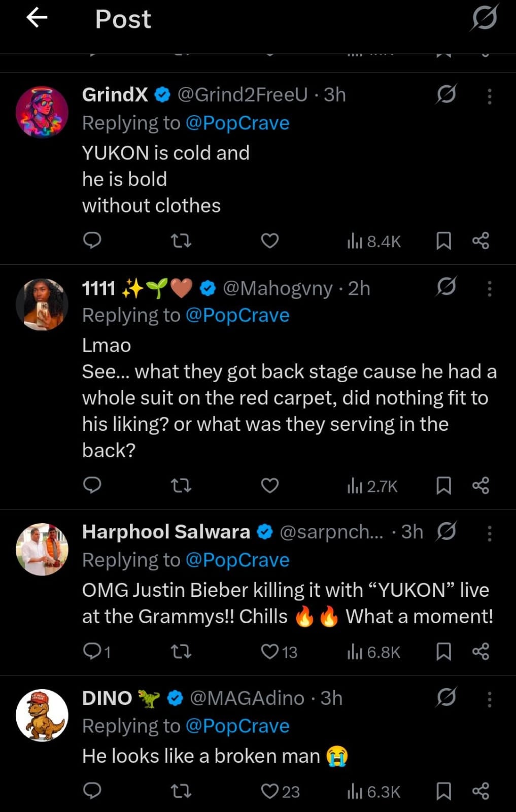Share the DINO broken man post
Viewport: 516px width, 812px height.
coord(480,791)
